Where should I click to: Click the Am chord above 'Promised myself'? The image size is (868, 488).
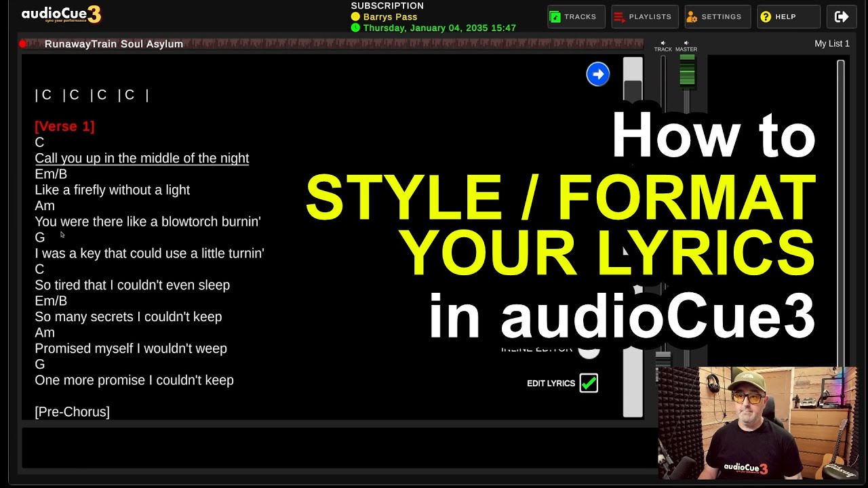(45, 332)
